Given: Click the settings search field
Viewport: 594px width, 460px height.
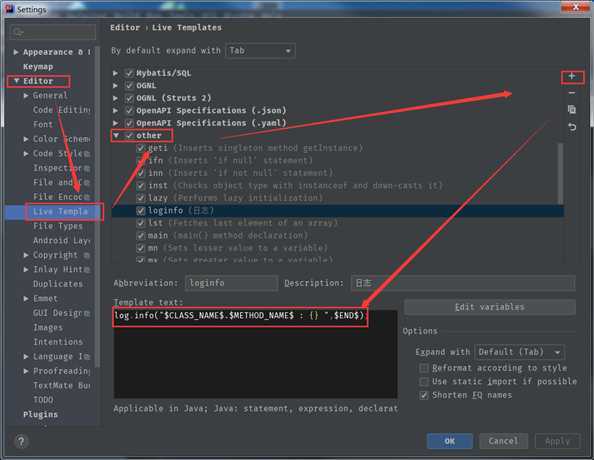Looking at the screenshot, I should [x=53, y=33].
